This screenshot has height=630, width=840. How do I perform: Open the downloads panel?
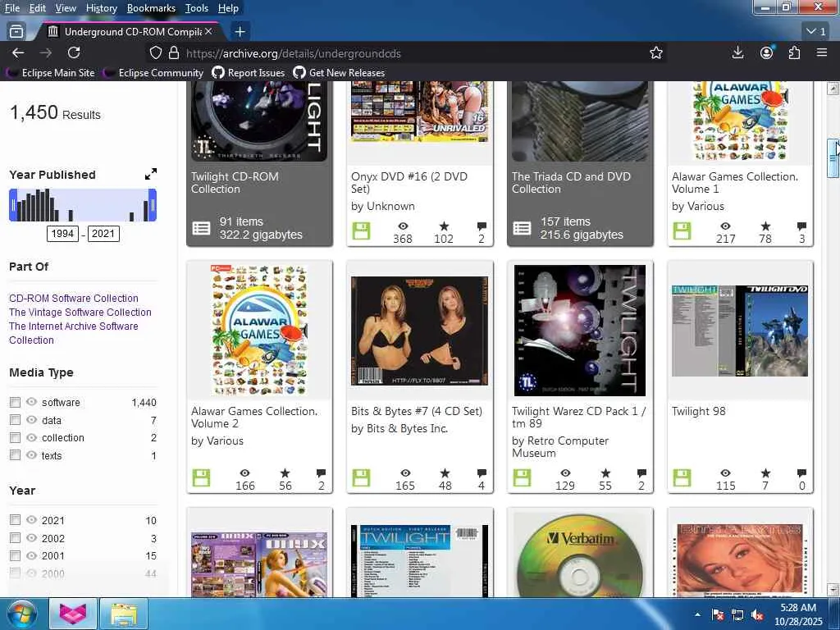pyautogui.click(x=737, y=52)
